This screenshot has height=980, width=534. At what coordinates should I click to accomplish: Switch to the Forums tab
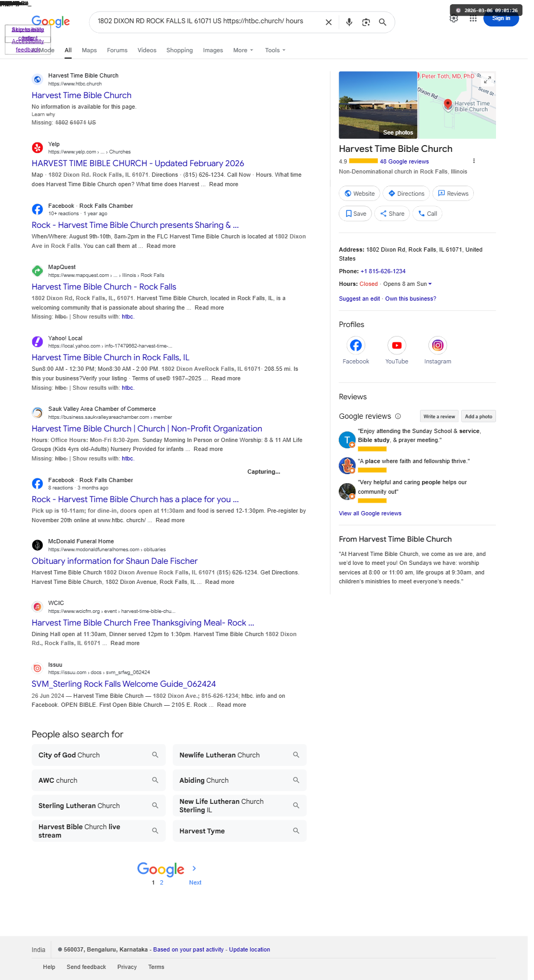pyautogui.click(x=117, y=50)
